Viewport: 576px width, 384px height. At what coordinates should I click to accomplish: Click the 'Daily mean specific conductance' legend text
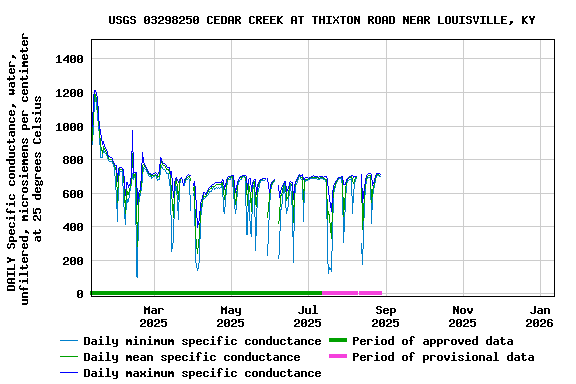(x=192, y=357)
